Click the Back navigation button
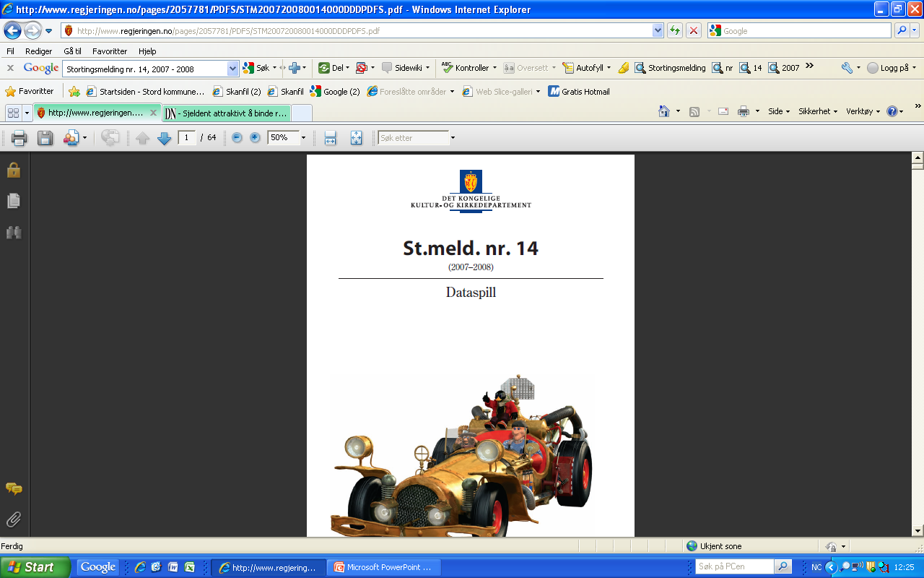This screenshot has width=924, height=578. 12,30
